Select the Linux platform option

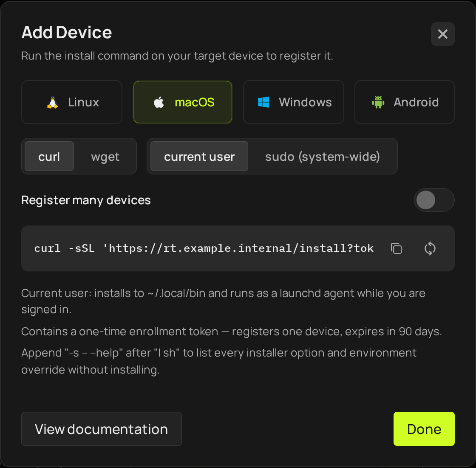[x=72, y=102]
